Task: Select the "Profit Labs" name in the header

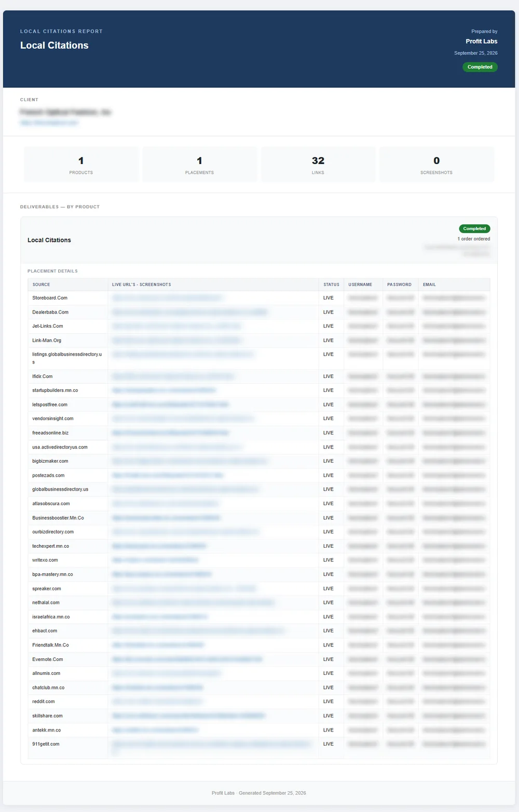Action: [482, 42]
